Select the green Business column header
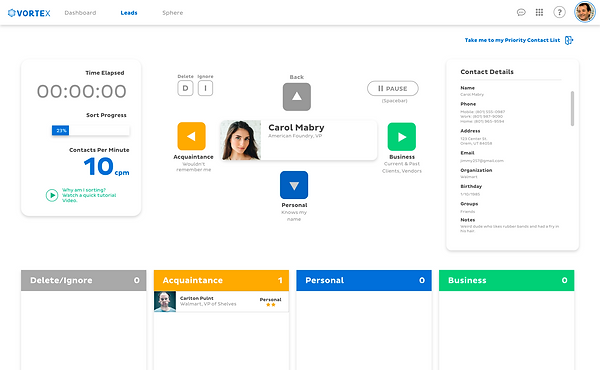Image resolution: width=600 pixels, height=370 pixels. 507,280
